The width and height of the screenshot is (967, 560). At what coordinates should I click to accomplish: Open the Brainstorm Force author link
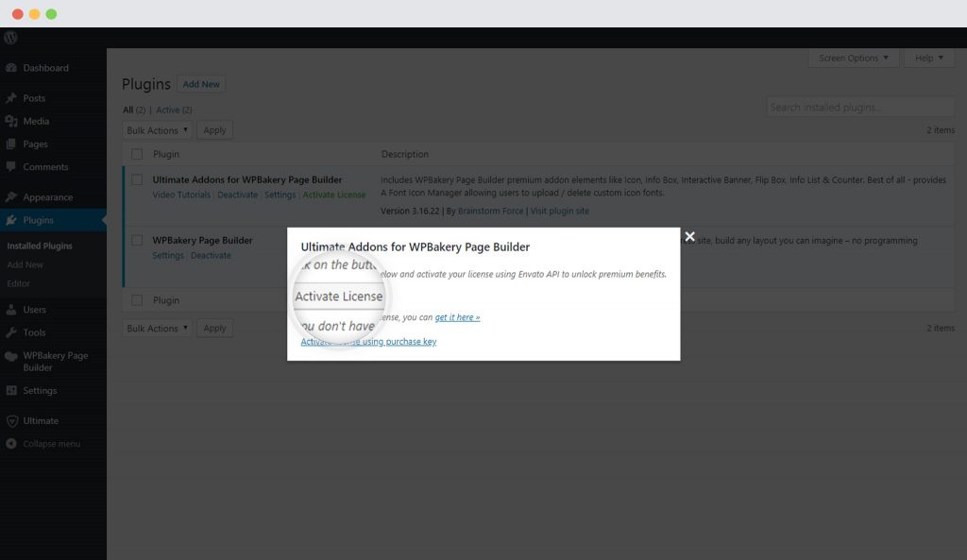click(490, 211)
